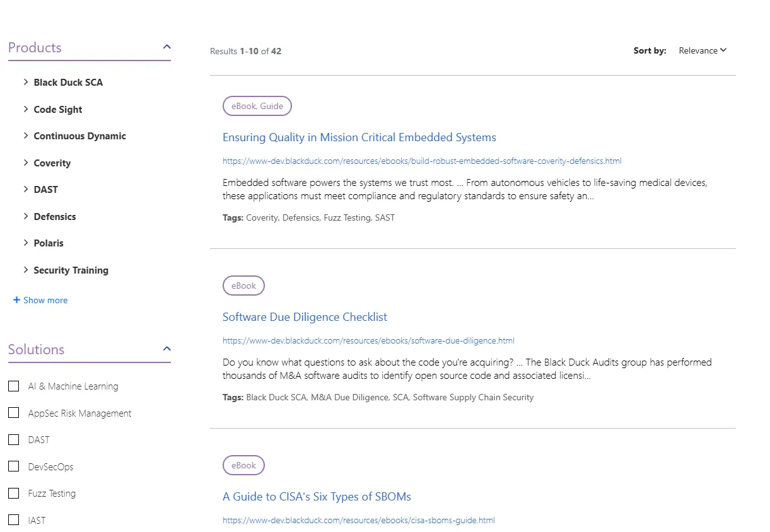
Task: Check the AI & Machine Learning checkbox
Action: pyautogui.click(x=13, y=386)
